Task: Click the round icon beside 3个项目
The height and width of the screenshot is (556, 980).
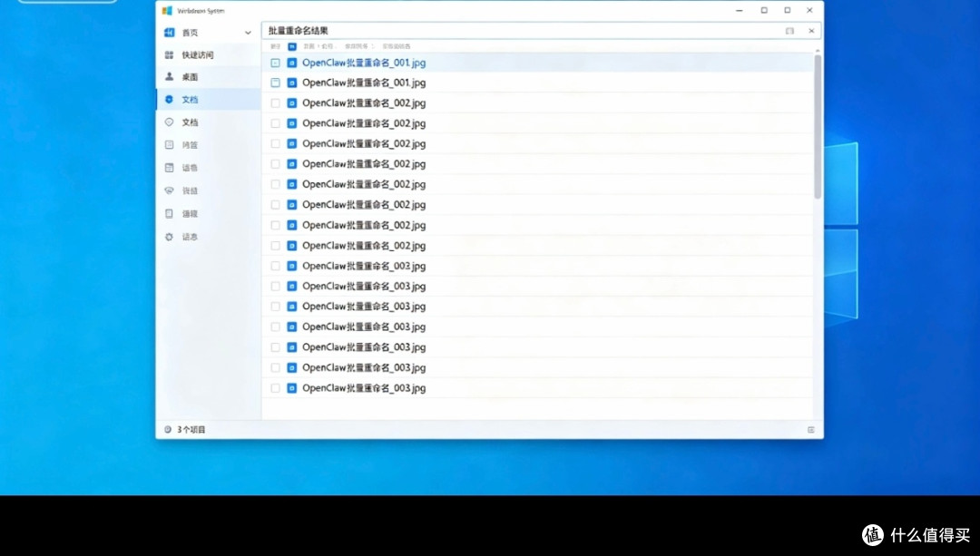Action: (168, 429)
